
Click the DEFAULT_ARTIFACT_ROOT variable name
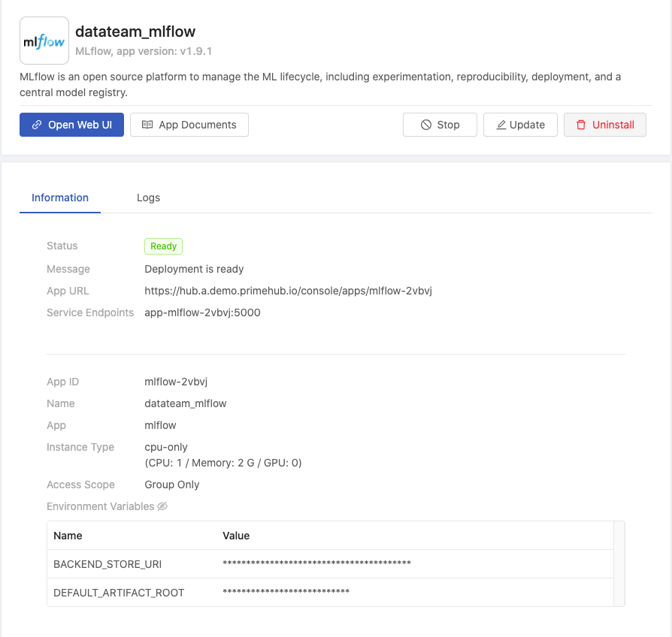point(119,593)
